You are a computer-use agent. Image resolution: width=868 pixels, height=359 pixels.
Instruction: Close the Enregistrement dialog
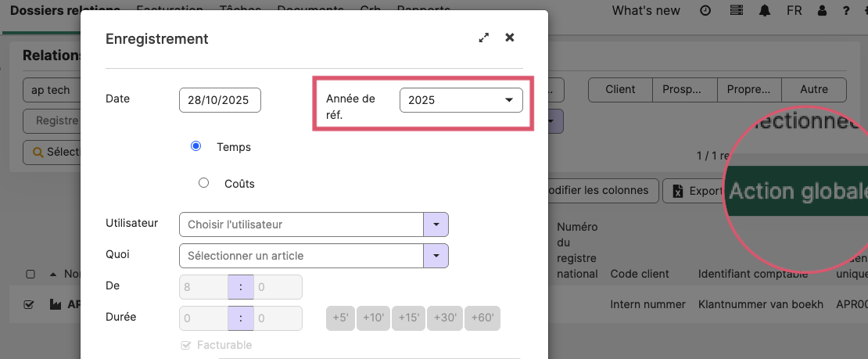(x=510, y=37)
